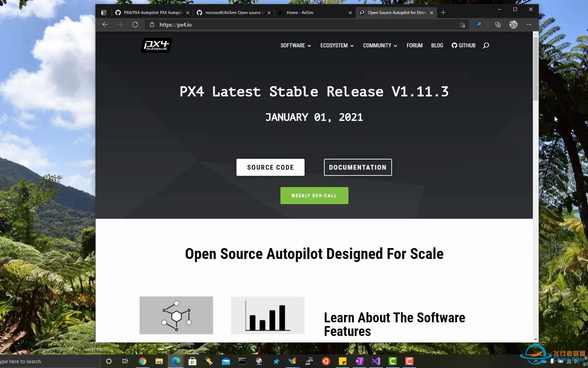588x368 pixels.
Task: Click the PX4 autopilot logo
Action: pyautogui.click(x=156, y=45)
